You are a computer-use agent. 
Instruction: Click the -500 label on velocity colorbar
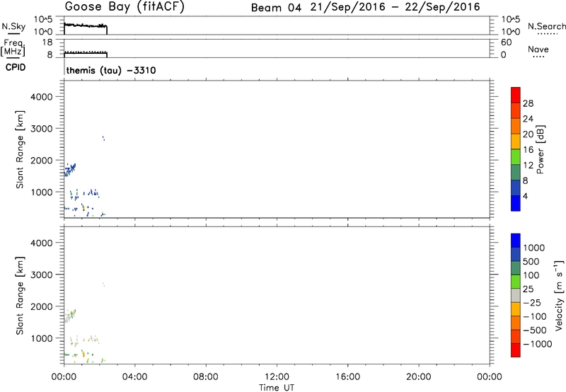[x=535, y=330]
